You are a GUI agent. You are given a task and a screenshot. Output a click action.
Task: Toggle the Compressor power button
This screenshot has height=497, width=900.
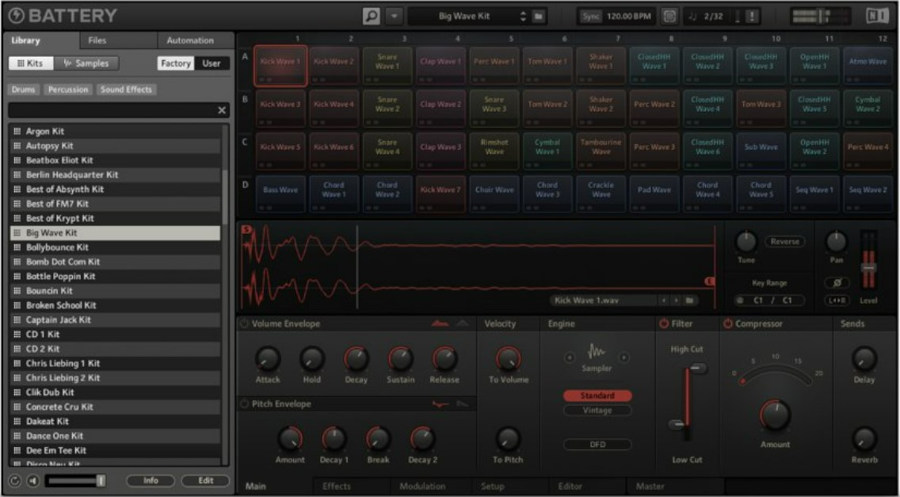(x=728, y=324)
